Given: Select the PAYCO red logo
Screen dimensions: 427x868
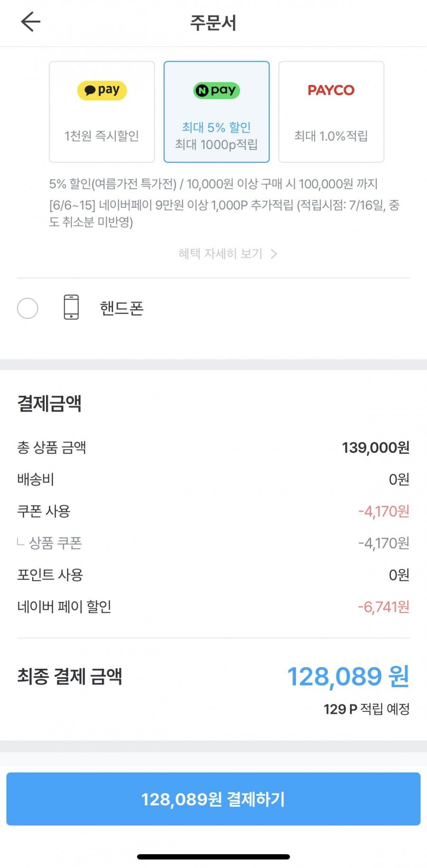Looking at the screenshot, I should [x=331, y=90].
